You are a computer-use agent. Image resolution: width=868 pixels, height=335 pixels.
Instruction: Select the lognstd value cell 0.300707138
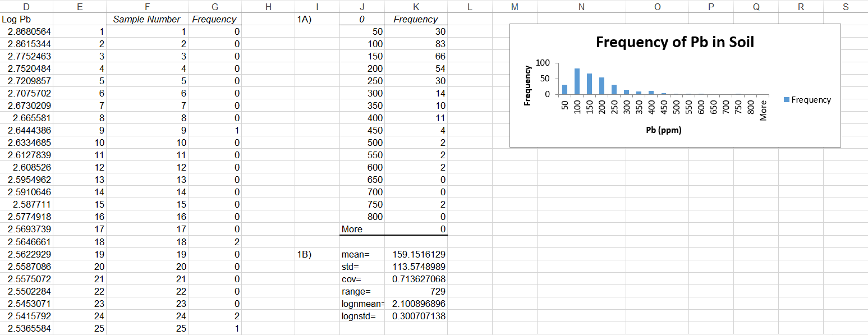coord(416,316)
